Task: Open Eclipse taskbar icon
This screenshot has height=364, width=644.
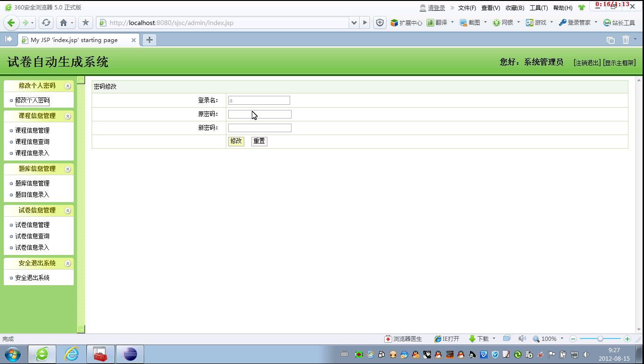Action: pyautogui.click(x=130, y=354)
